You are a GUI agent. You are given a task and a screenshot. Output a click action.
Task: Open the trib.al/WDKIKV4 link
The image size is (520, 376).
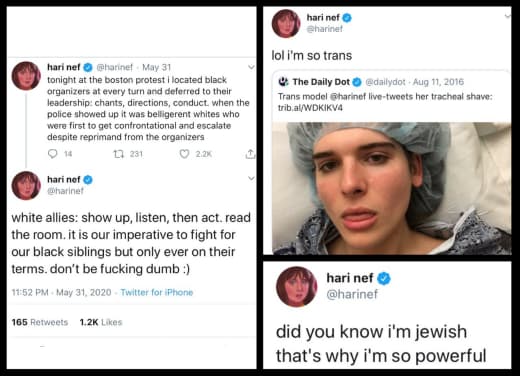[x=310, y=108]
